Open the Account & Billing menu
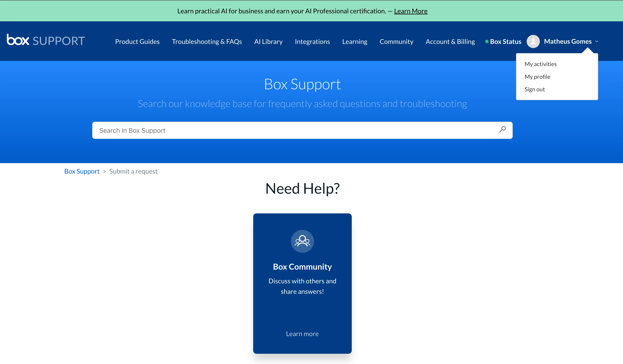Image resolution: width=623 pixels, height=364 pixels. pyautogui.click(x=450, y=41)
